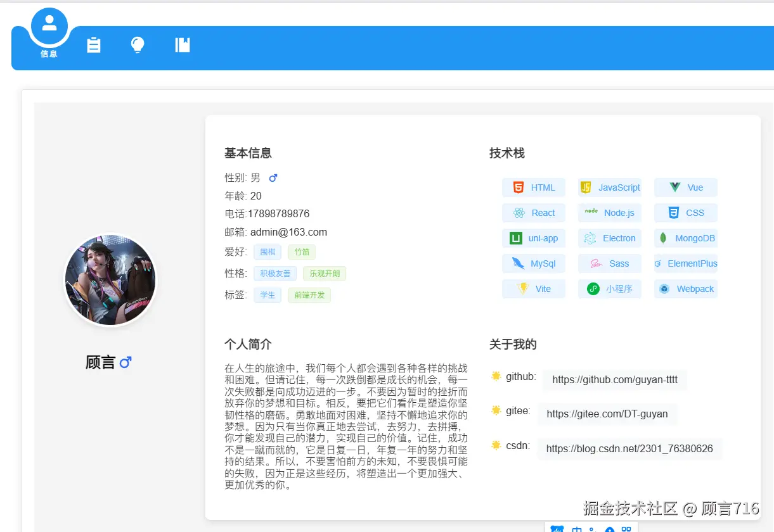Click the CSS tech stack tag
The width and height of the screenshot is (774, 532).
point(685,213)
